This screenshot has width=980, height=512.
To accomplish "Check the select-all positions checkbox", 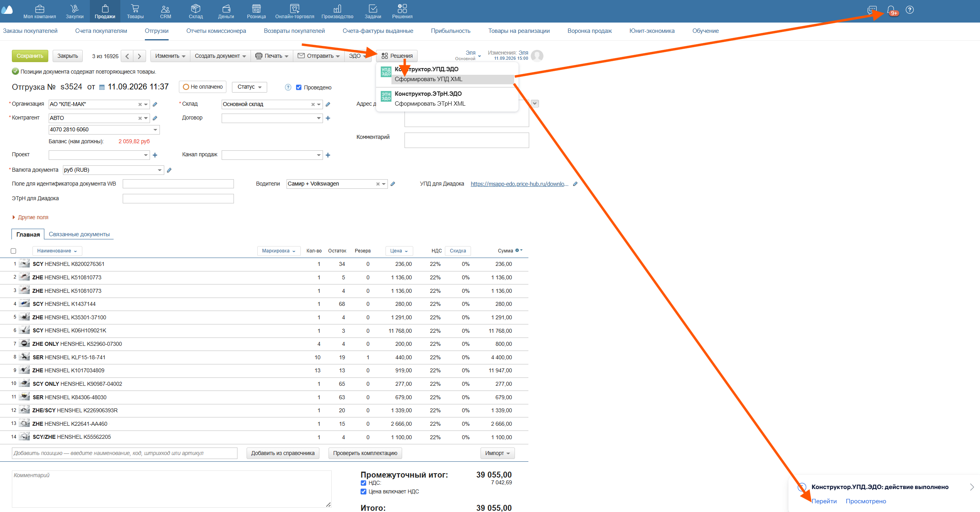I will [13, 251].
